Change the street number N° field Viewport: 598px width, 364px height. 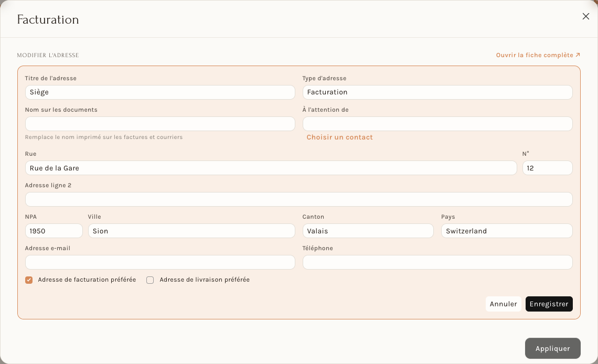click(547, 168)
